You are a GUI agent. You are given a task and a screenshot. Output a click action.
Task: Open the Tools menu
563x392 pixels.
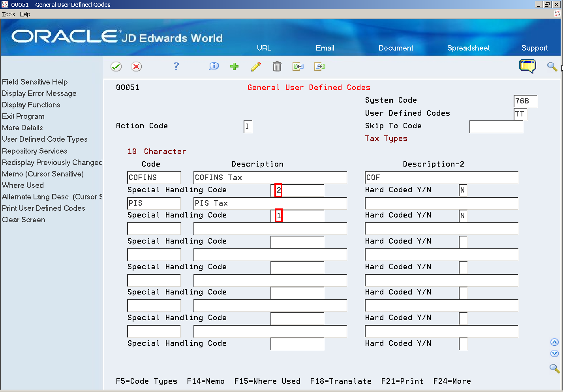coord(8,14)
